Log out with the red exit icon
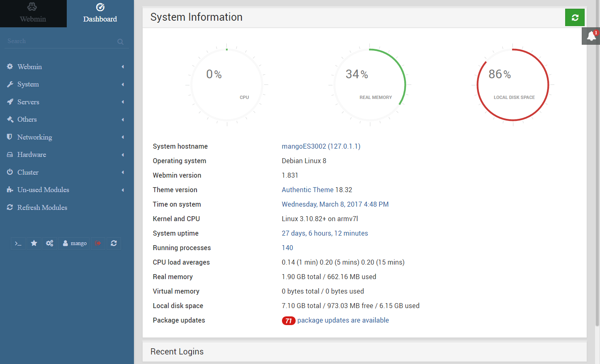 coord(98,243)
